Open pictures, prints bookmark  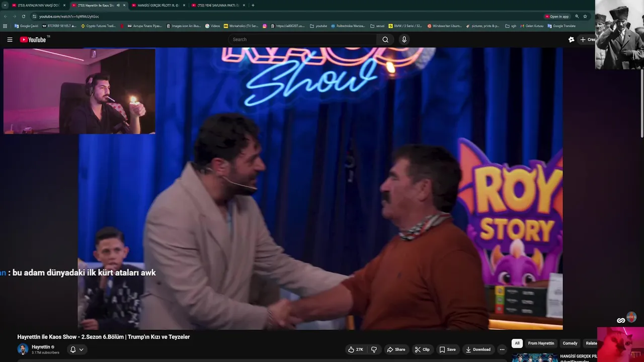(482, 26)
